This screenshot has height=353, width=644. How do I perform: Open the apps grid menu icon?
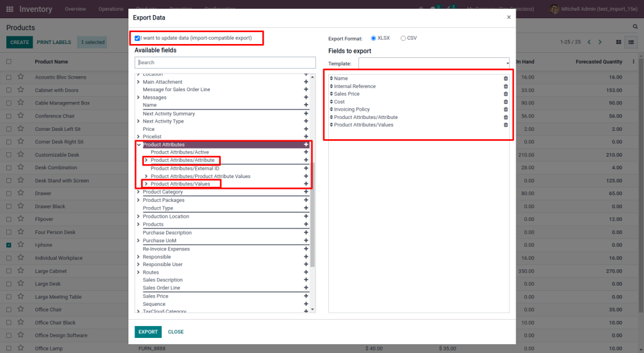[10, 9]
